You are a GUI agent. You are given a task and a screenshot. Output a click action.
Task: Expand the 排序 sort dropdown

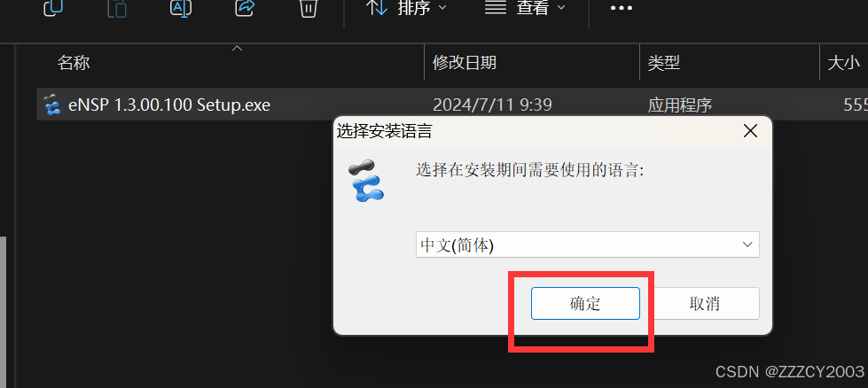click(406, 8)
